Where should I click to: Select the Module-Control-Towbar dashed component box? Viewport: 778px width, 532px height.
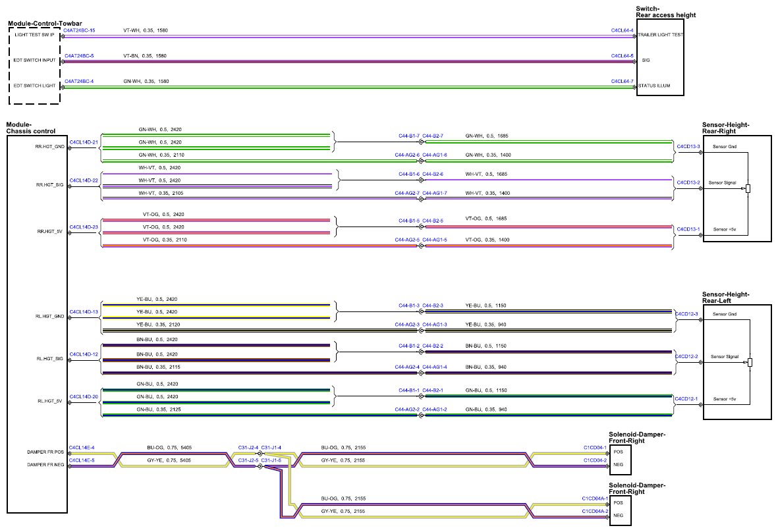pyautogui.click(x=34, y=65)
